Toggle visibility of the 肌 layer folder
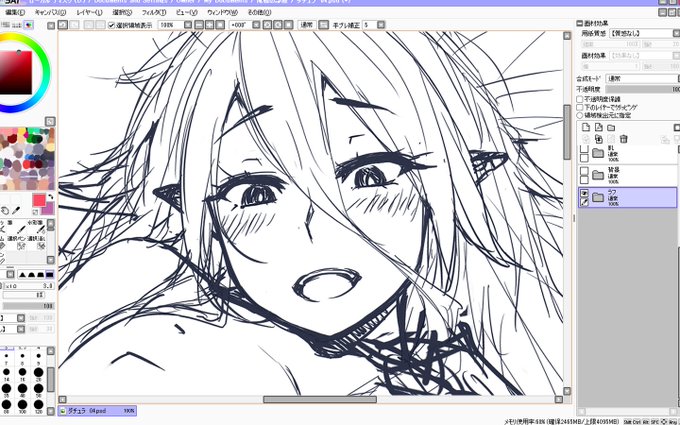Viewport: 680px width, 425px height. 584,149
